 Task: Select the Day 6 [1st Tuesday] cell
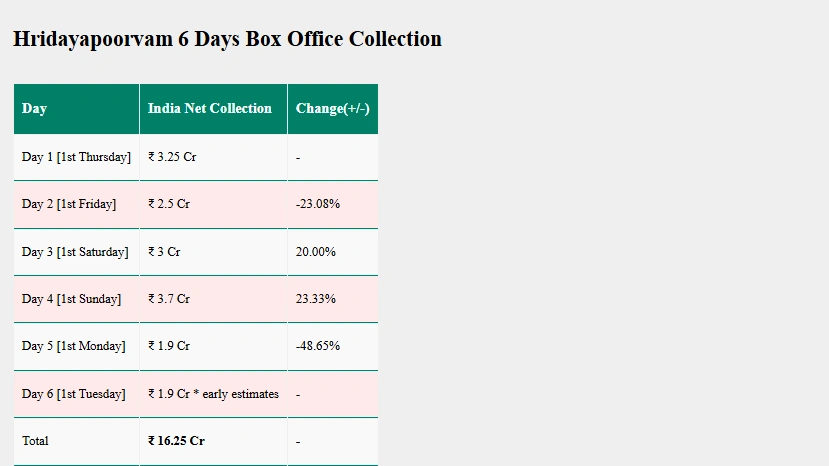pos(74,394)
